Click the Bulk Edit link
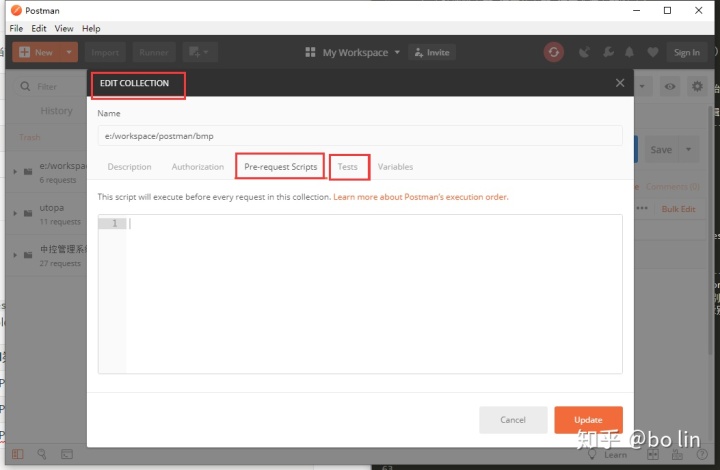 click(x=678, y=209)
